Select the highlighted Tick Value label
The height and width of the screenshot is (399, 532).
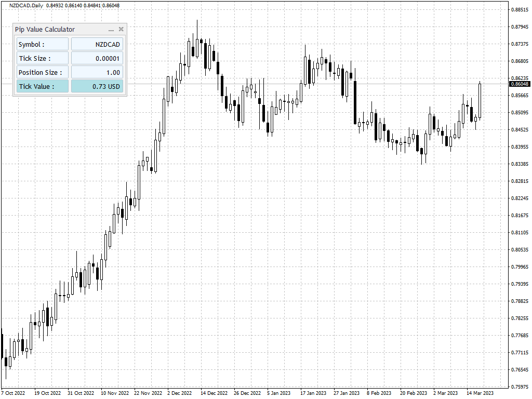(x=43, y=86)
